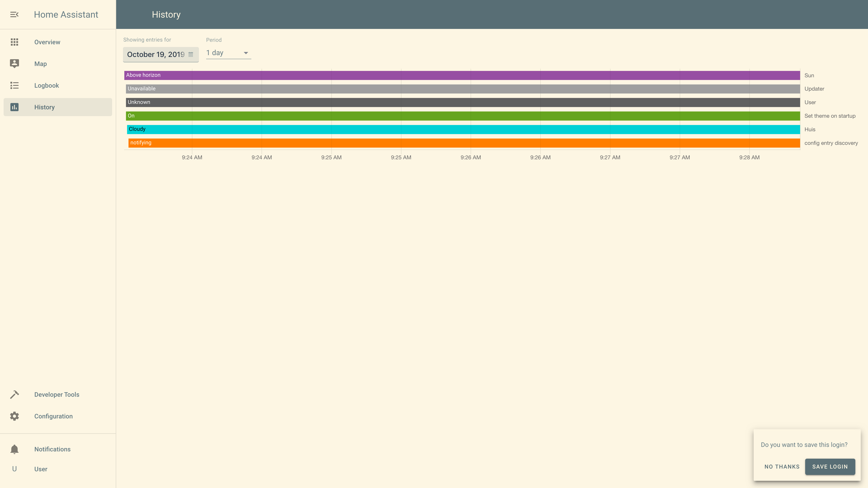Image resolution: width=868 pixels, height=488 pixels.
Task: Click the Map person icon
Action: point(14,64)
